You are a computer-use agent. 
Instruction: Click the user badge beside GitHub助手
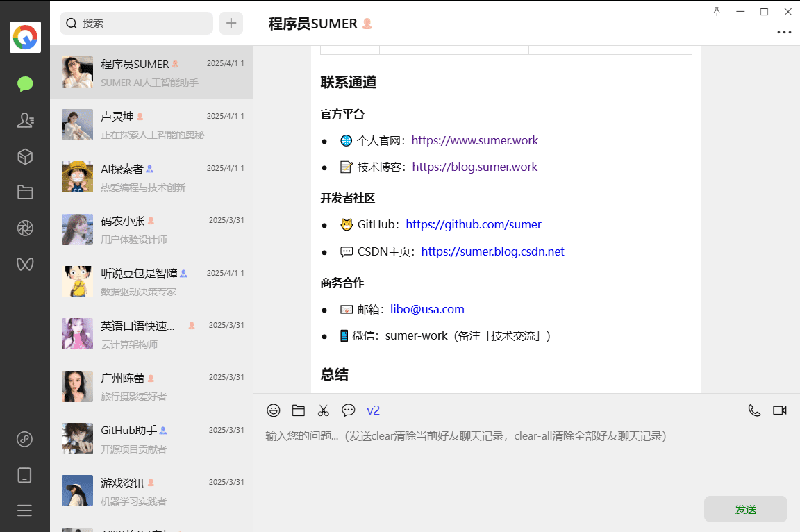pyautogui.click(x=163, y=431)
